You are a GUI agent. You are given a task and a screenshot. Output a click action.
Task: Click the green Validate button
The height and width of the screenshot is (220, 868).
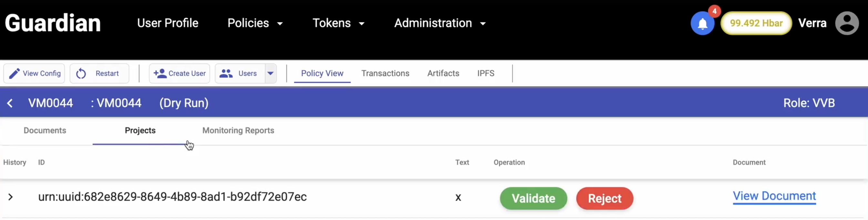(x=533, y=198)
